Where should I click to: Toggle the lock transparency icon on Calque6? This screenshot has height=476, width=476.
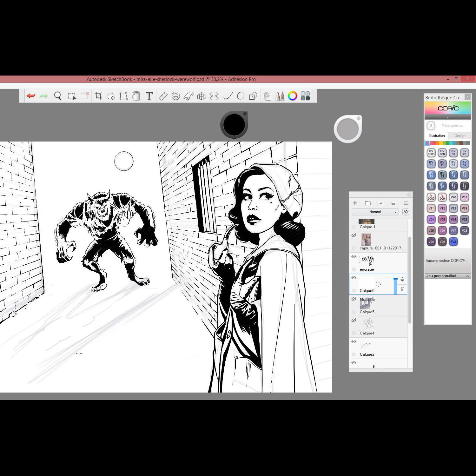click(x=402, y=289)
